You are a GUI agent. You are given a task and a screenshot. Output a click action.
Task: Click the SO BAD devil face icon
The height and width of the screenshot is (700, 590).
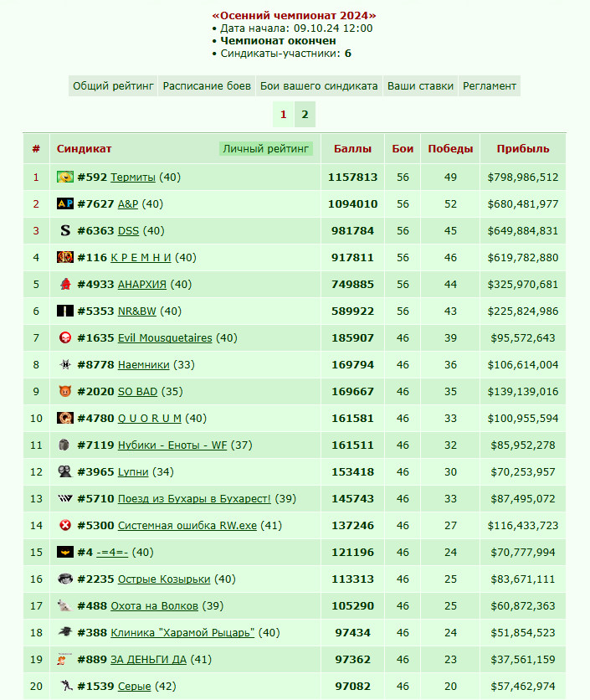(x=65, y=392)
